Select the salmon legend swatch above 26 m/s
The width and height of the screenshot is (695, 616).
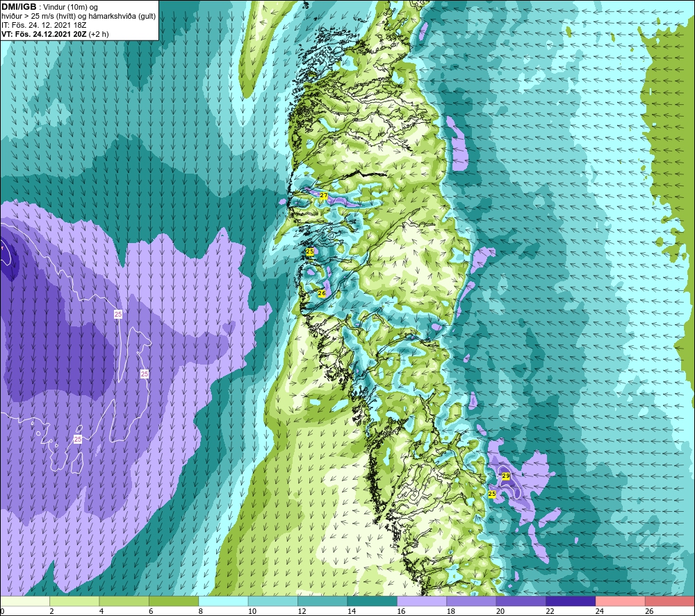[670, 601]
